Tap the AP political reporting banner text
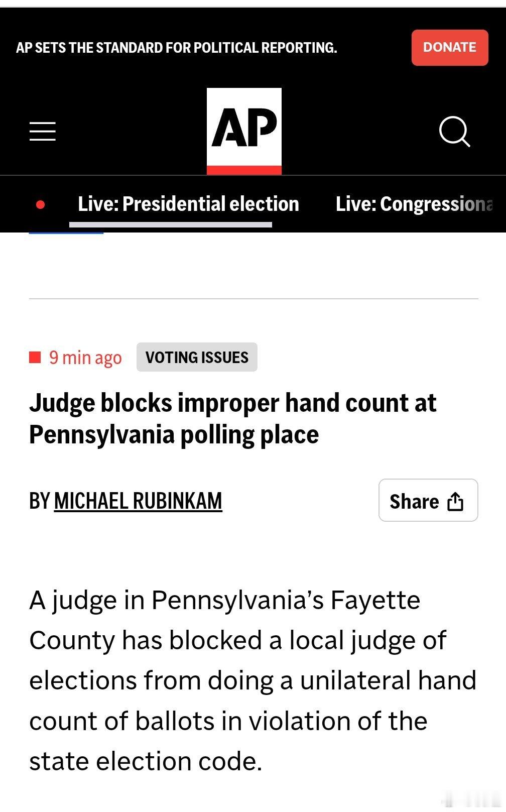Viewport: 506px width, 812px height. tap(176, 48)
